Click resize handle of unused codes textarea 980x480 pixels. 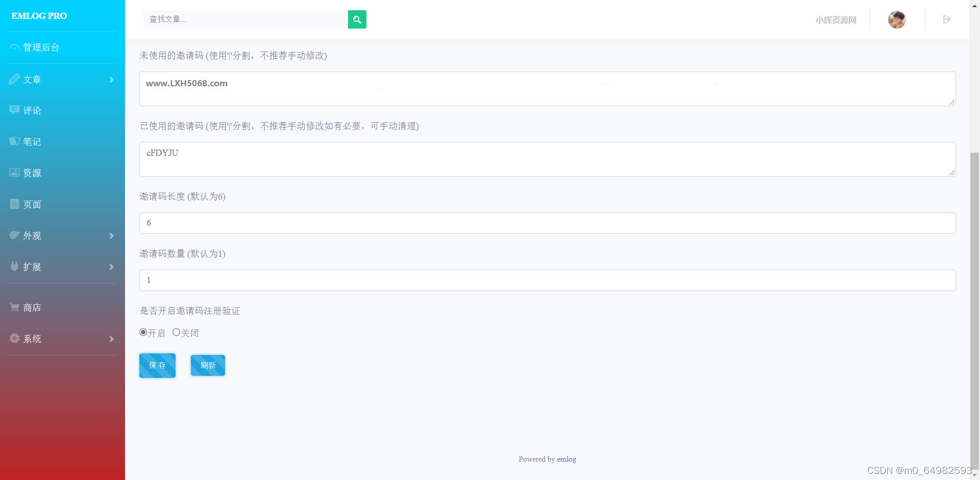click(952, 102)
